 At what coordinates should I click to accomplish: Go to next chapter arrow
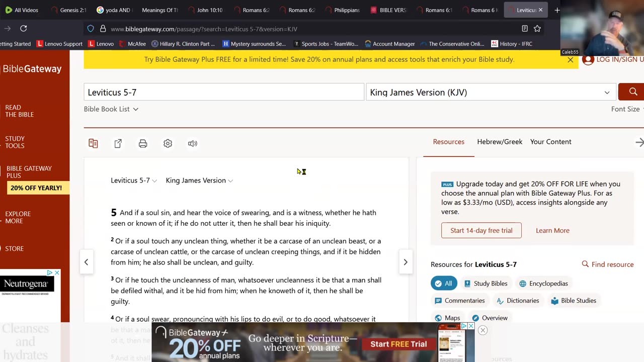pyautogui.click(x=406, y=262)
